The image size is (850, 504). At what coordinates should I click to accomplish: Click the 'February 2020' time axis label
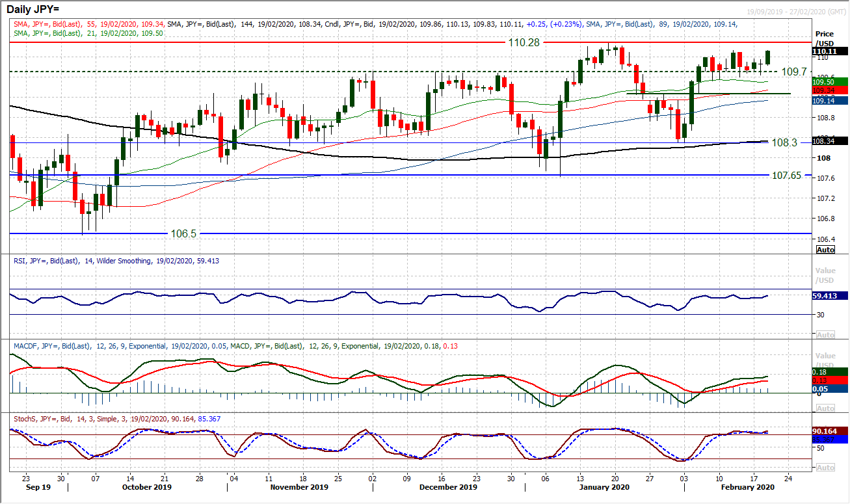click(x=747, y=487)
